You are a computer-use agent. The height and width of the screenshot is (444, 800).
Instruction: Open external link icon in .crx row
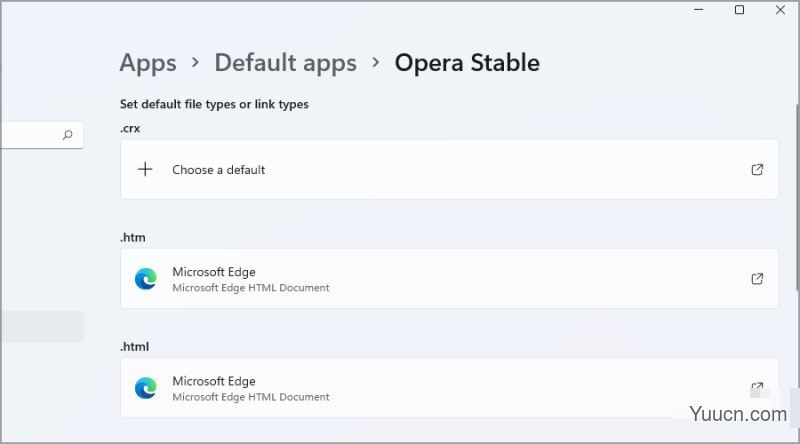(x=757, y=169)
